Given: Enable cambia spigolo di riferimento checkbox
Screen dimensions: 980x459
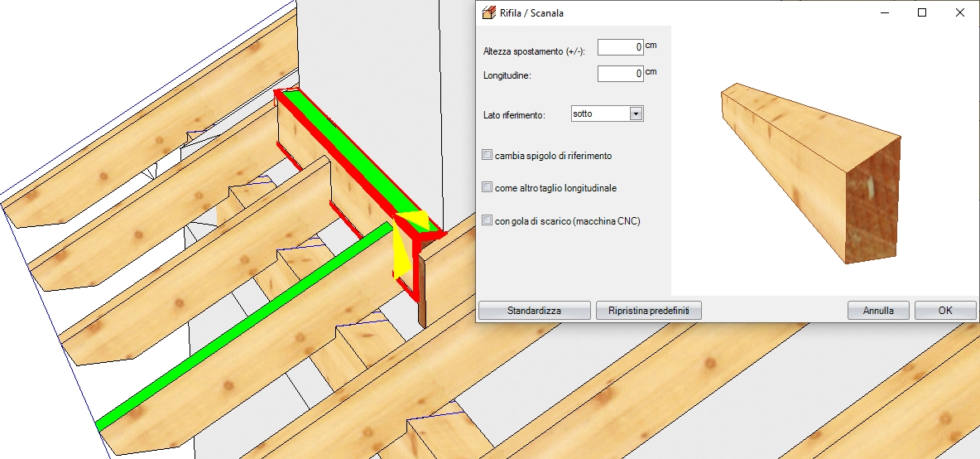Looking at the screenshot, I should coord(488,154).
